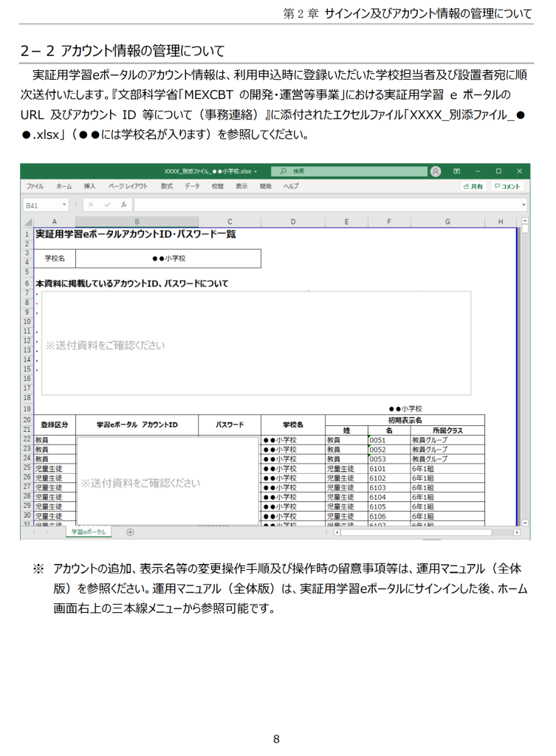
Task: Click the 児童生徒 cell in row 25 column A
Action: (x=55, y=469)
